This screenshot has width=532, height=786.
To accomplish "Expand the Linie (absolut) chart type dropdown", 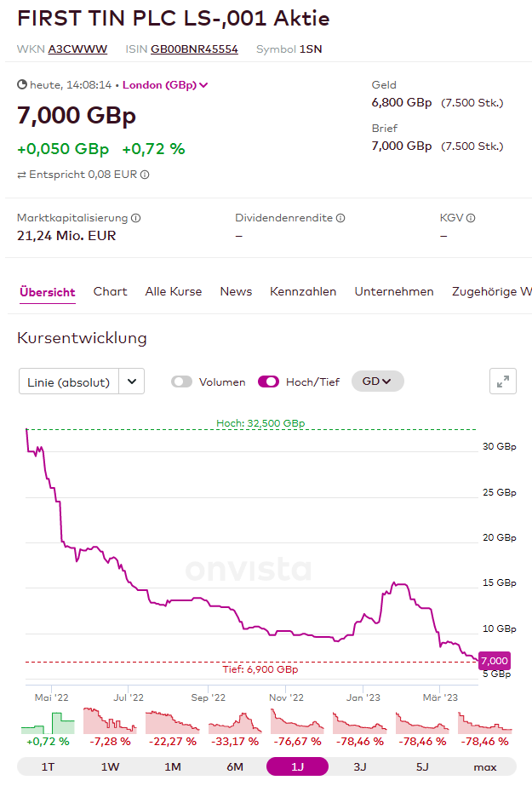I will 82,382.
